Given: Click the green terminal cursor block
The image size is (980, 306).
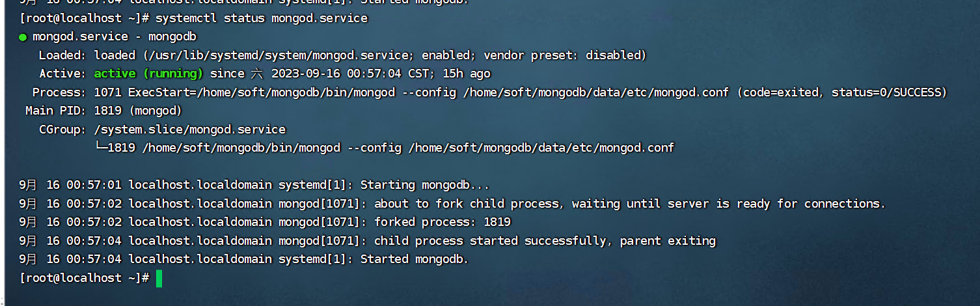Looking at the screenshot, I should pos(159,279).
